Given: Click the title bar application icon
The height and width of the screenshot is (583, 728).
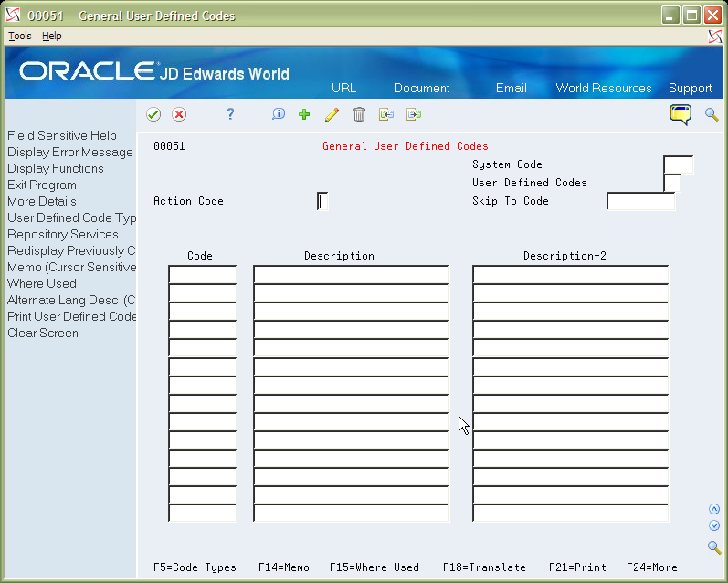Looking at the screenshot, I should tap(14, 16).
